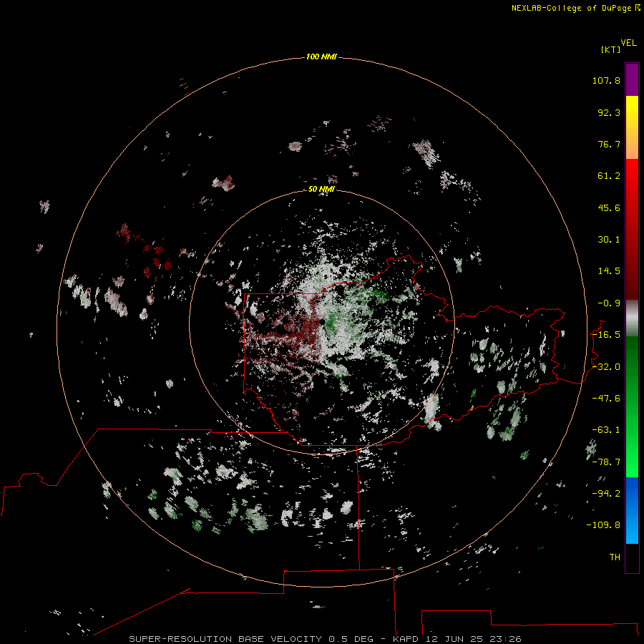Click the gray near-zero segment of the color bar
644x644 pixels.
(x=632, y=318)
